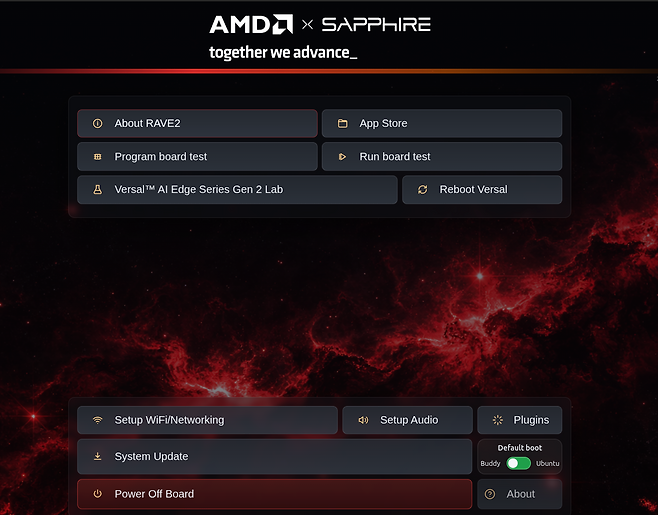Click the flask icon for Versal Lab
This screenshot has height=515, width=658.
pyautogui.click(x=97, y=190)
